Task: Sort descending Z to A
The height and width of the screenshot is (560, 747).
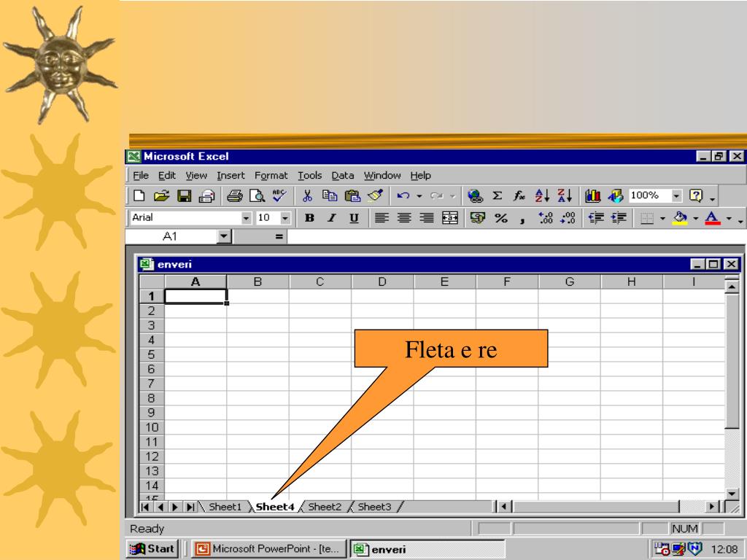Action: [565, 195]
